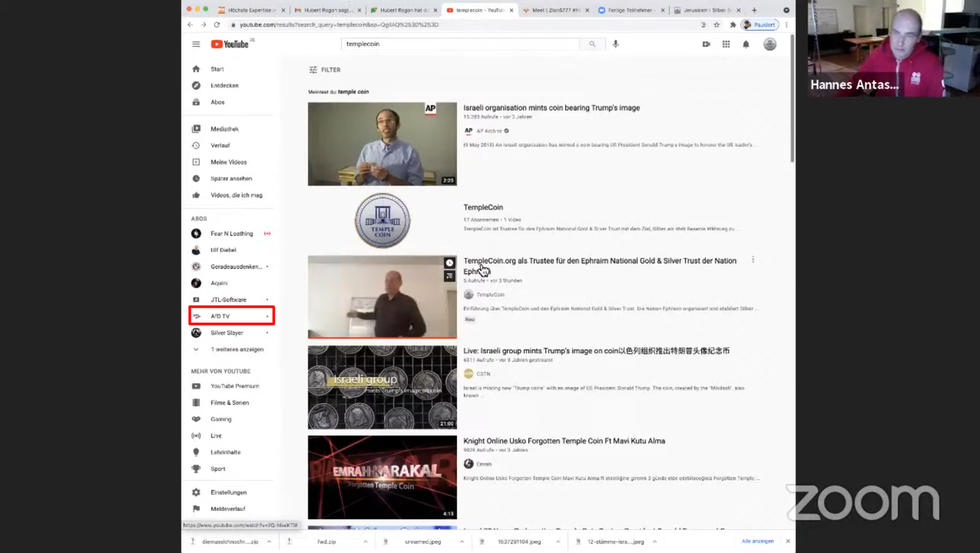Open Filme & Serien
Screen dimensions: 980x553
click(230, 403)
